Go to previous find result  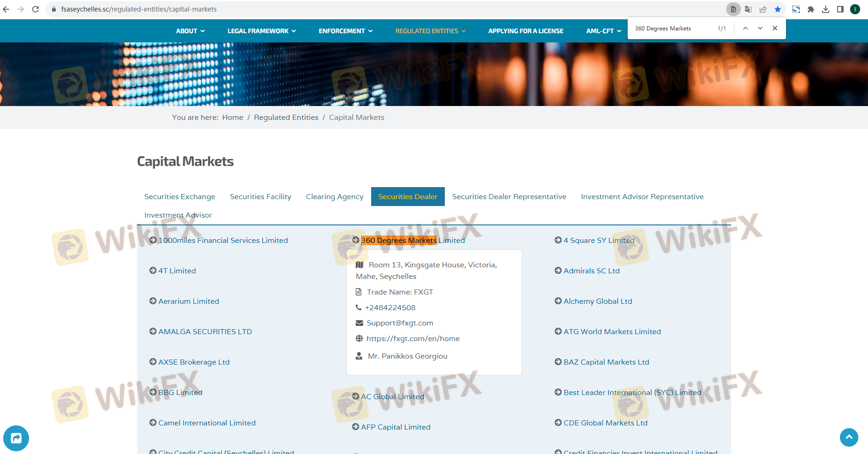coord(745,29)
